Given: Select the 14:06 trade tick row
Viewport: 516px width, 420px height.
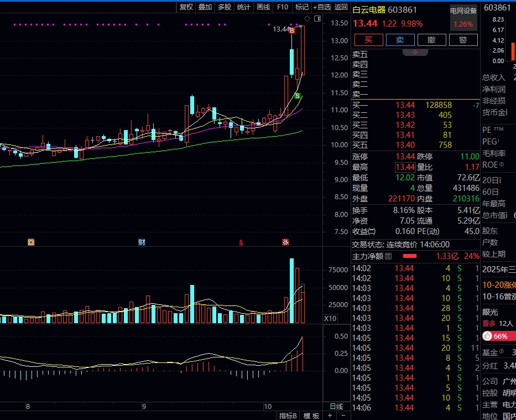Looking at the screenshot, I should point(416,407).
